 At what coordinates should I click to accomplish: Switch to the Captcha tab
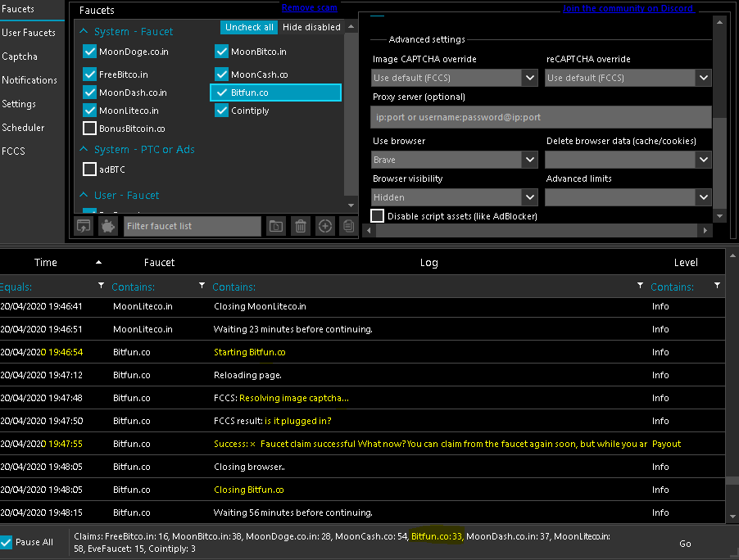(20, 56)
